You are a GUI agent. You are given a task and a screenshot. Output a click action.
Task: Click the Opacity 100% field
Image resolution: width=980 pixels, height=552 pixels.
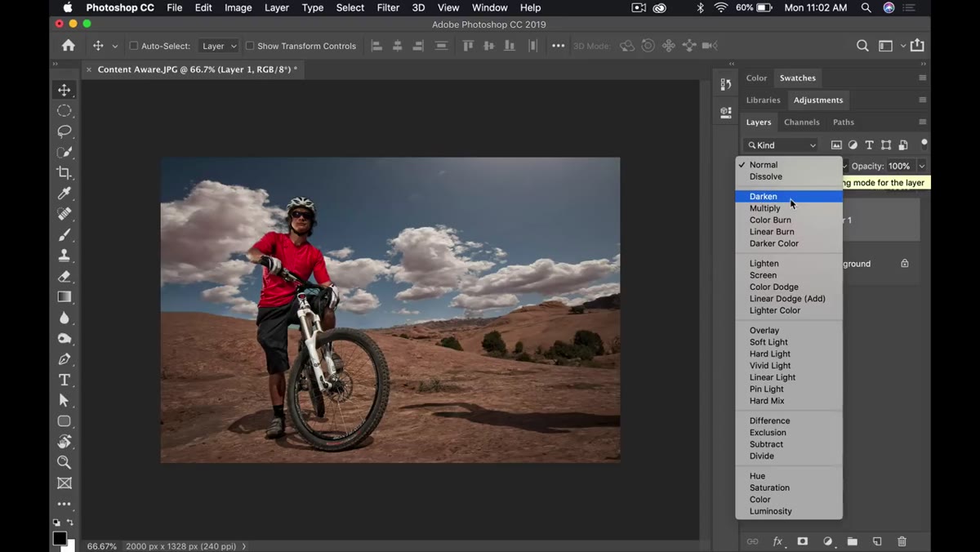(x=900, y=167)
